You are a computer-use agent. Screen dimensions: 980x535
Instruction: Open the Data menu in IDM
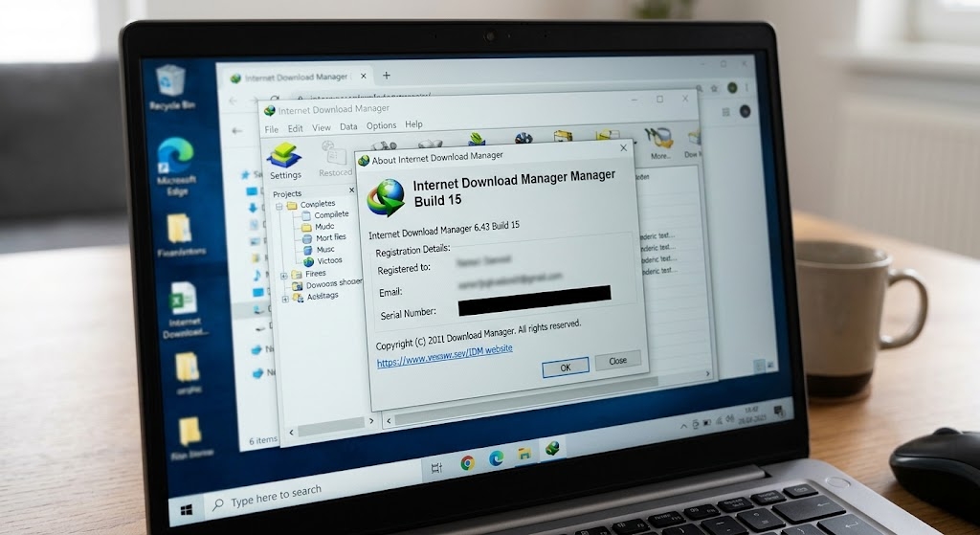(x=348, y=126)
